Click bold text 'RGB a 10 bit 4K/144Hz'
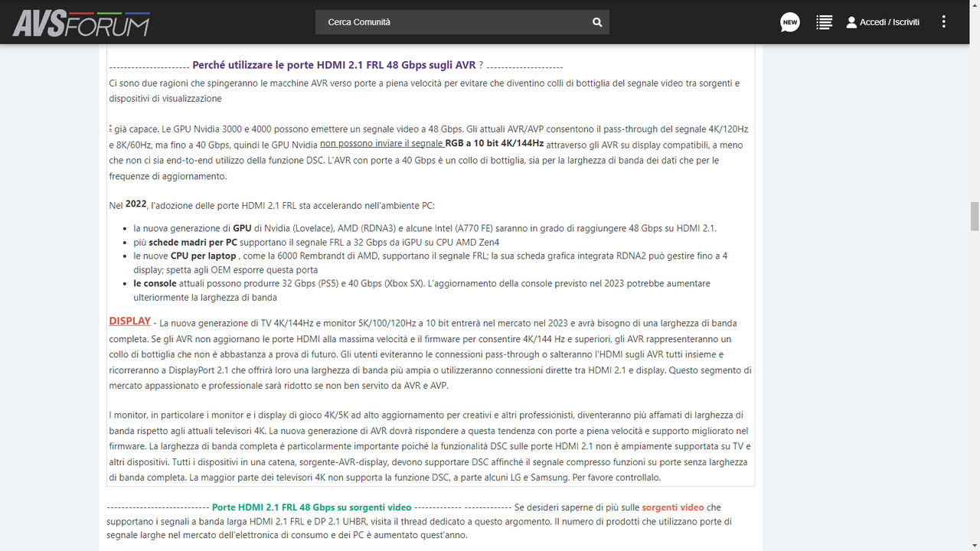Image resolution: width=980 pixels, height=551 pixels. 495,143
